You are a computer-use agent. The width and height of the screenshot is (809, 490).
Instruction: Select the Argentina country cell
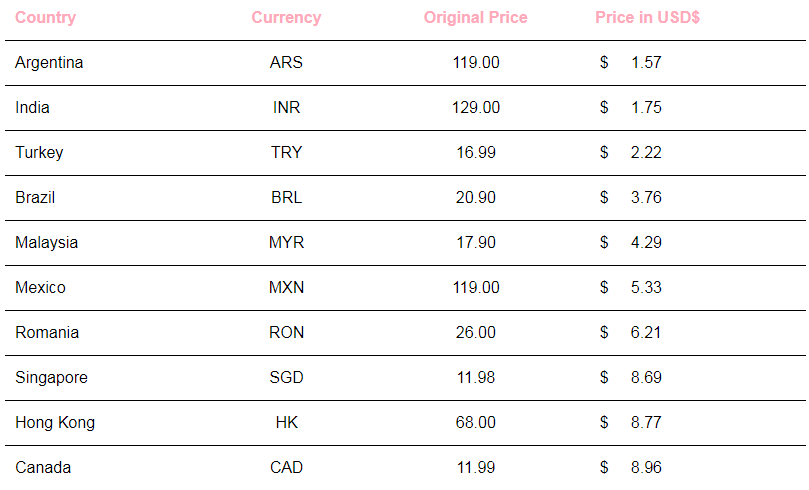49,63
